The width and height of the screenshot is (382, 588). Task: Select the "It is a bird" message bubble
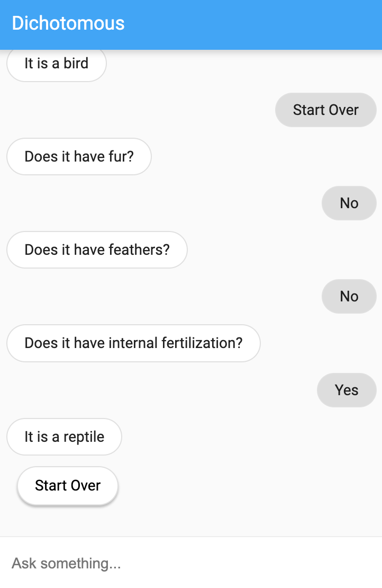click(57, 64)
